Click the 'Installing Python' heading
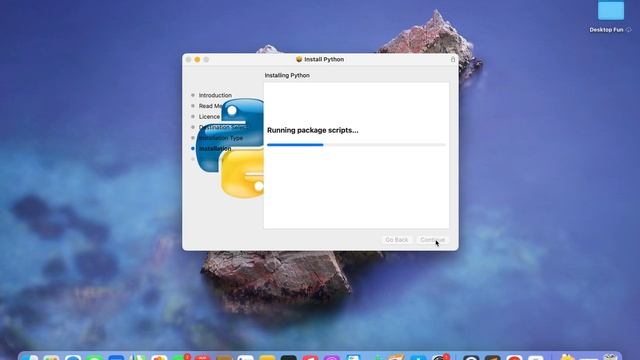This screenshot has height=360, width=640. (287, 76)
